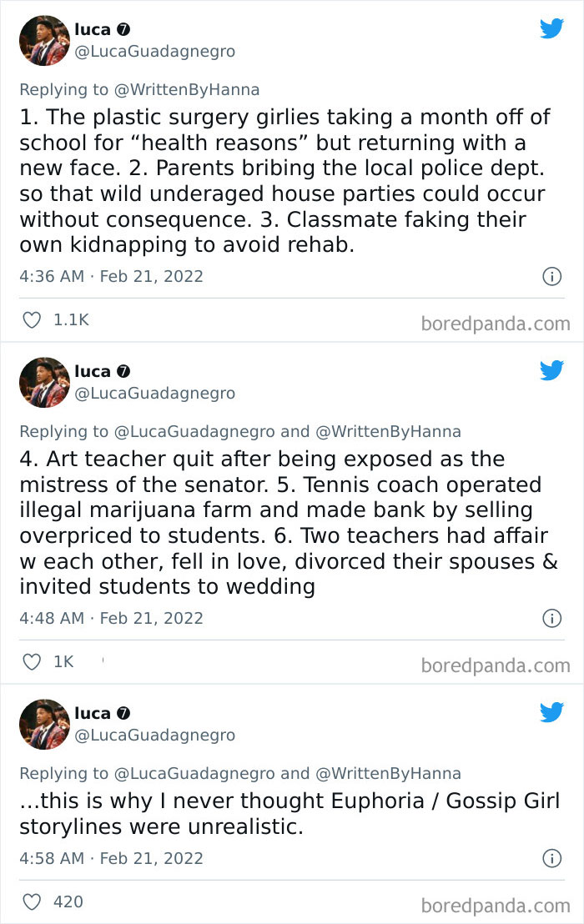
Task: Click the timestamp on the third tweet
Action: tap(112, 858)
